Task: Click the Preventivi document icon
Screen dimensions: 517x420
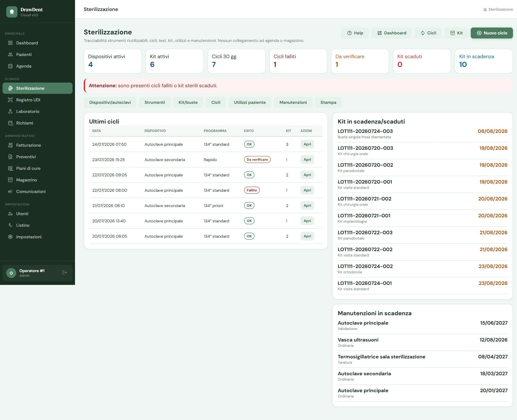Action: [10, 157]
